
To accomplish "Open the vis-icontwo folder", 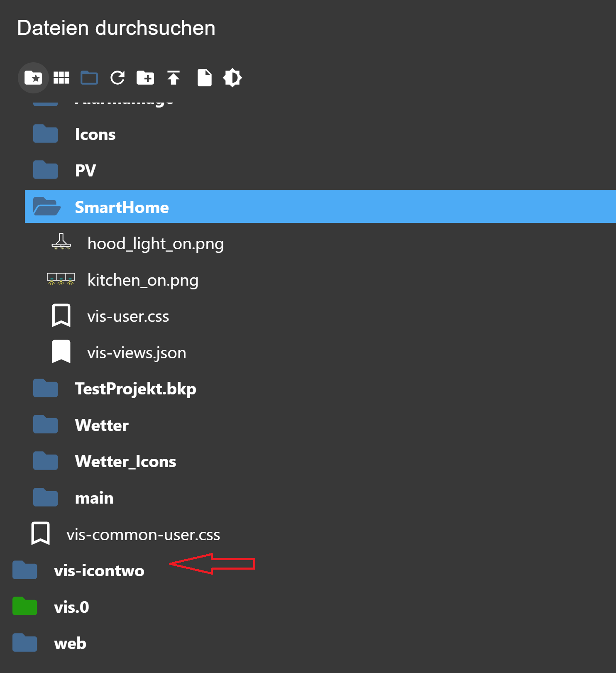I will coord(99,571).
